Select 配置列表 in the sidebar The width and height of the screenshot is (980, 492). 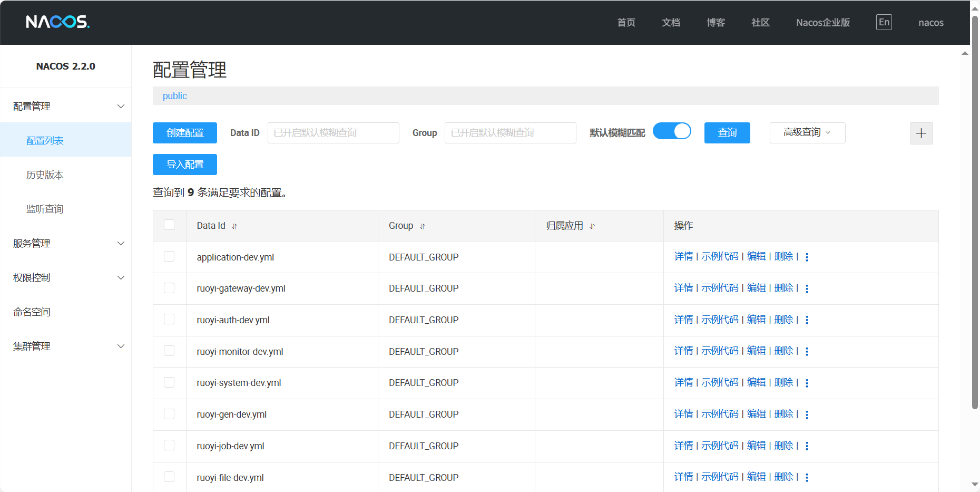[x=66, y=140]
